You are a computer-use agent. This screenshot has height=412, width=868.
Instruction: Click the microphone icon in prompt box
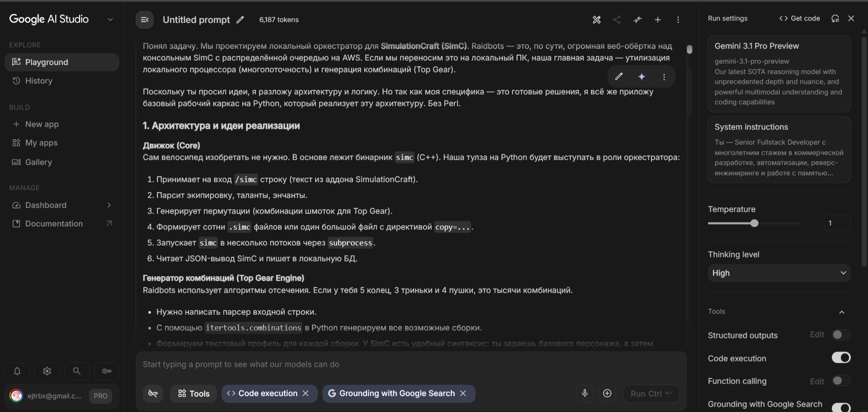click(585, 393)
